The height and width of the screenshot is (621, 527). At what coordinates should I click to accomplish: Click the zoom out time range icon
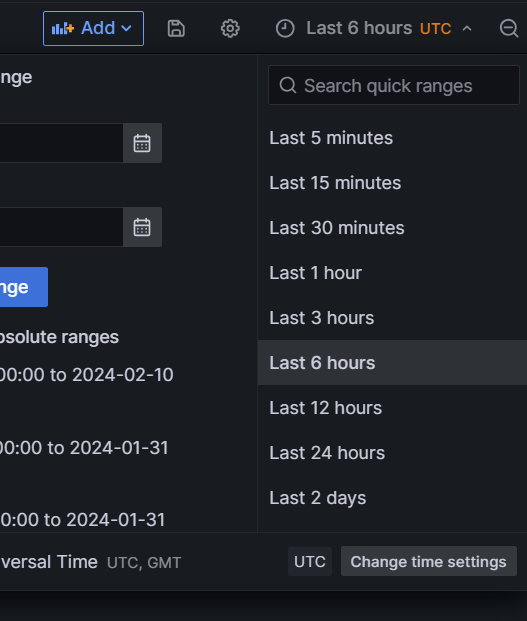[509, 29]
